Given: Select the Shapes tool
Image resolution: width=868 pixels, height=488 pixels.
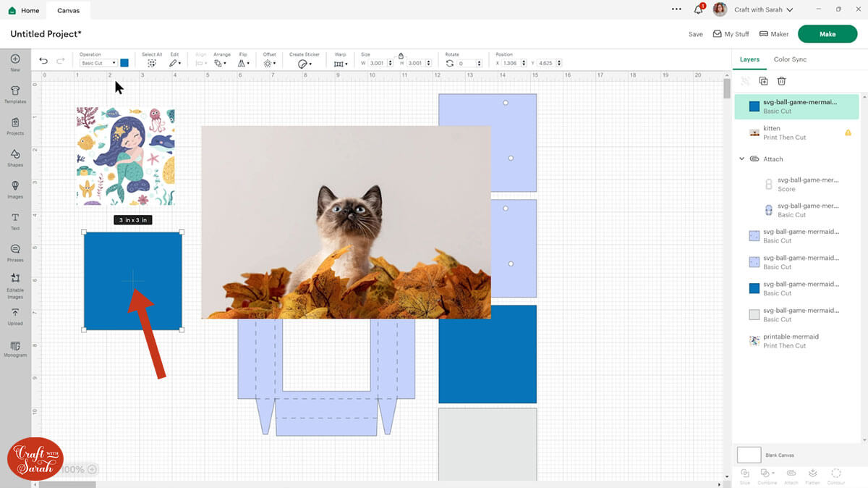Looking at the screenshot, I should 15,156.
